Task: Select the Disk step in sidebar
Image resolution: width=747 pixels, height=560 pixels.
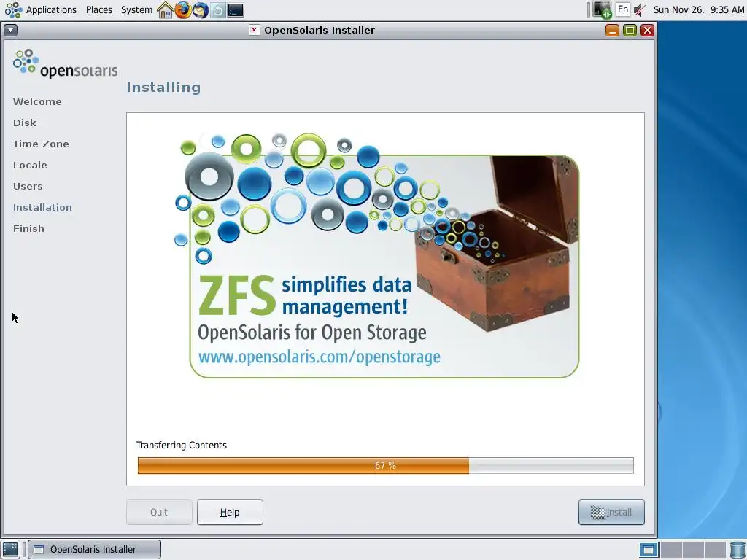Action: coord(25,122)
